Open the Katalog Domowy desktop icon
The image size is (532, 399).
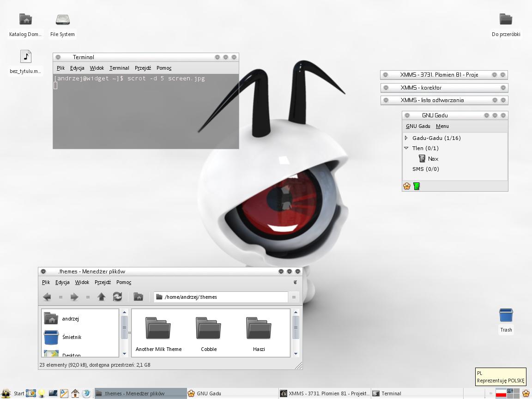tap(25, 19)
